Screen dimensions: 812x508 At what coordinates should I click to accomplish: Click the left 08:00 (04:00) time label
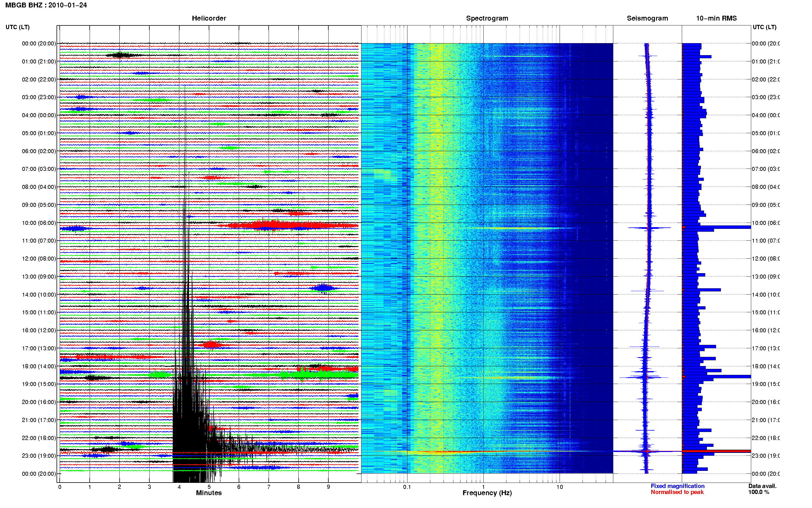click(x=39, y=187)
